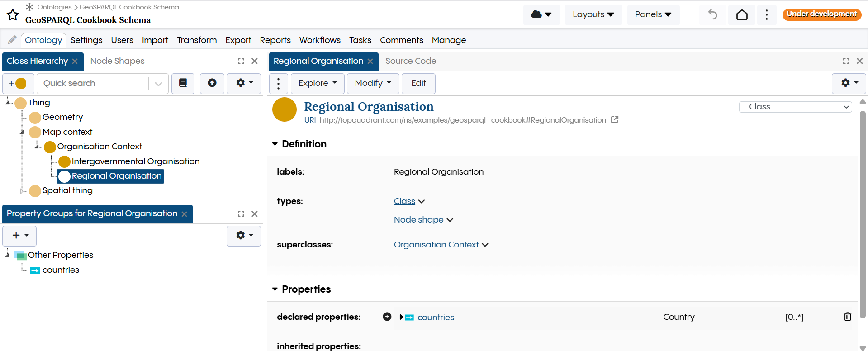Delete the countries declared property

click(x=847, y=317)
